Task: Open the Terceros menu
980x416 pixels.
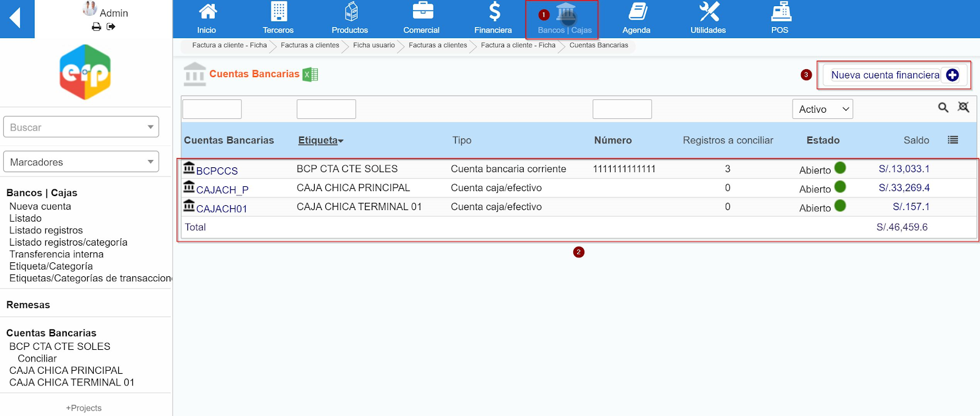Action: (278, 18)
